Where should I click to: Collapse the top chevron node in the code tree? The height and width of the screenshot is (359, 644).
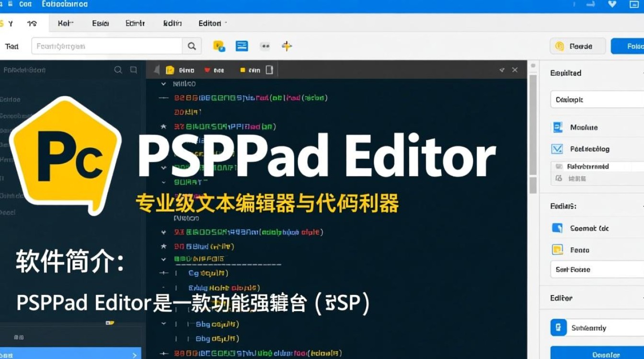click(x=163, y=83)
